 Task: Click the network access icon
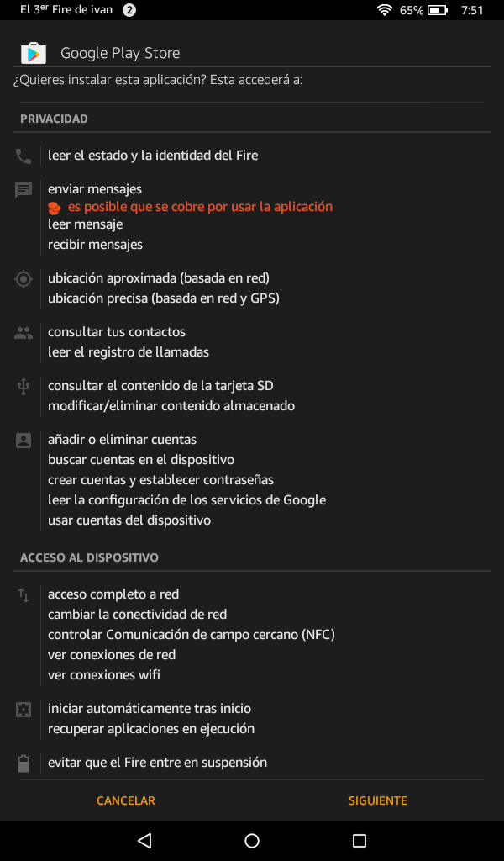(x=23, y=593)
